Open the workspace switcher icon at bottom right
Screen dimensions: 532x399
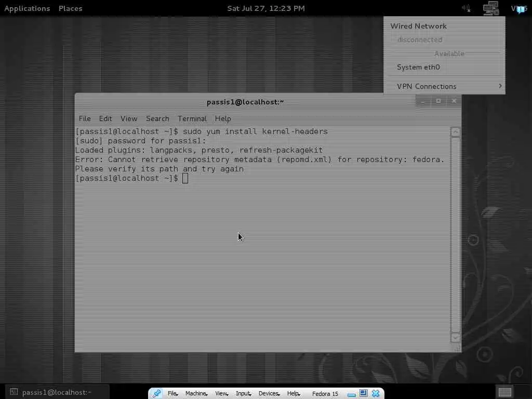(505, 392)
